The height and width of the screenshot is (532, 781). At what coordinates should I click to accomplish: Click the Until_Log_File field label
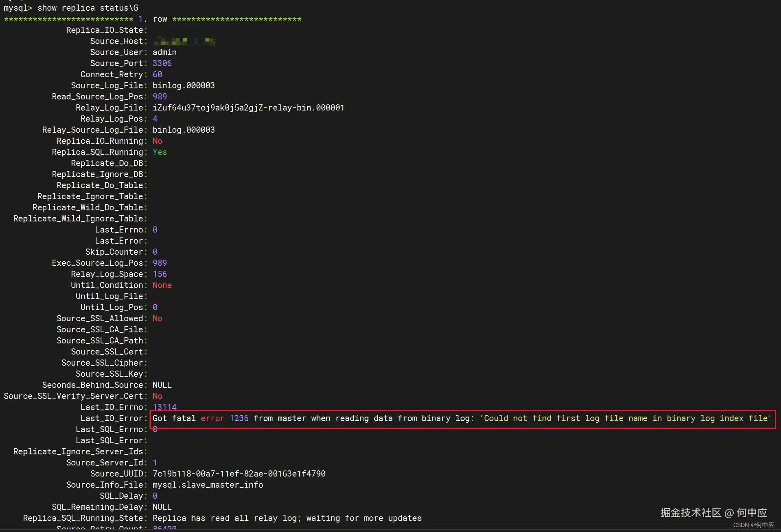(x=112, y=296)
